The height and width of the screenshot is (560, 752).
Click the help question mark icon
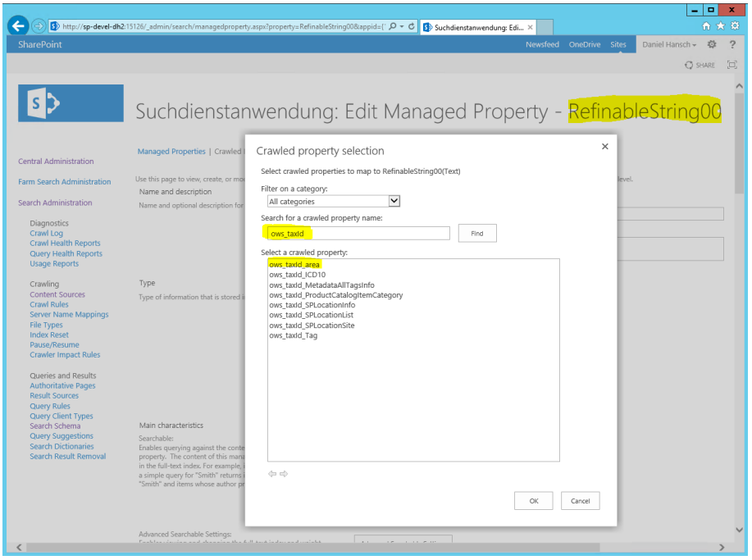pos(731,45)
